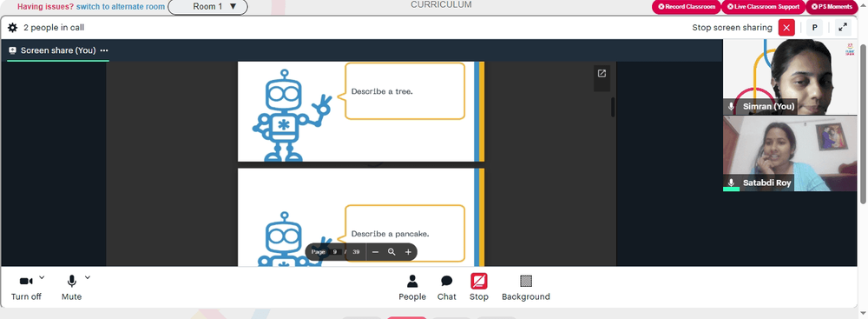
Task: Turn off the camera
Action: [x=26, y=288]
